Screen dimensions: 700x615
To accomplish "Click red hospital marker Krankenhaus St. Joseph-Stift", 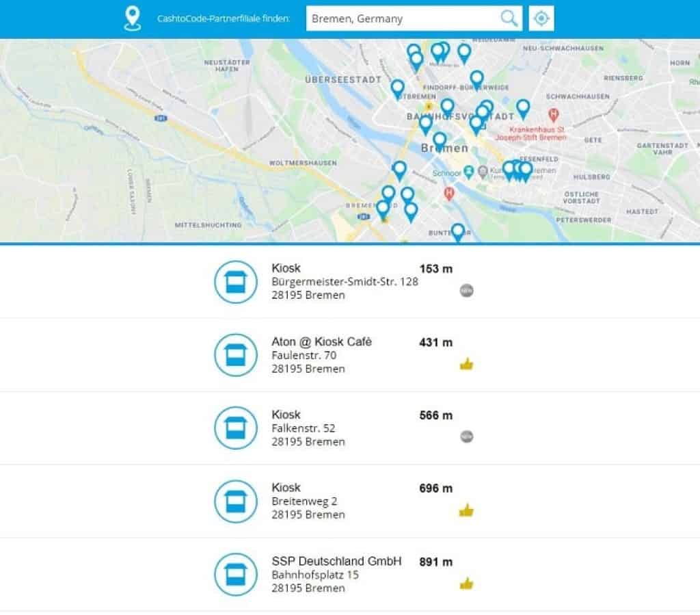I will pos(554,115).
